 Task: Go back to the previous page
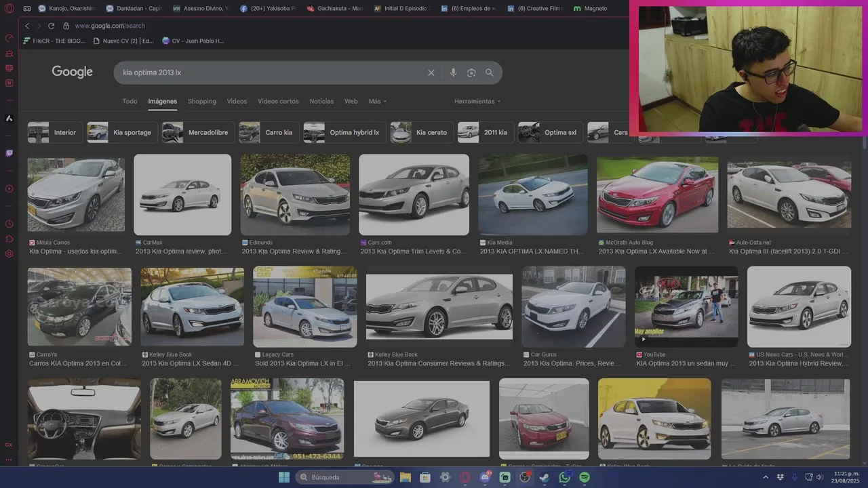[x=27, y=26]
